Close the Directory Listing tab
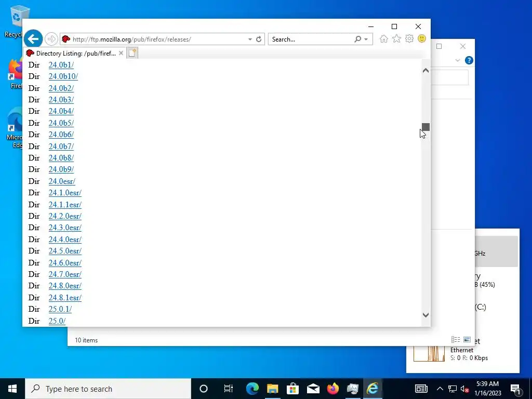Image resolution: width=532 pixels, height=399 pixels. click(121, 53)
